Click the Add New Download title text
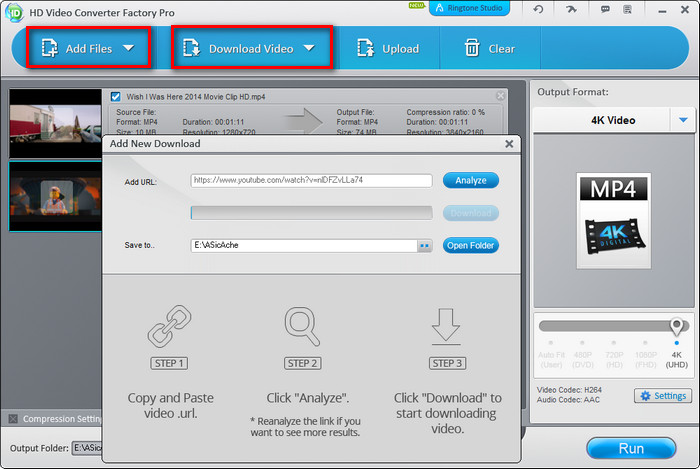The image size is (700, 469). (x=155, y=144)
